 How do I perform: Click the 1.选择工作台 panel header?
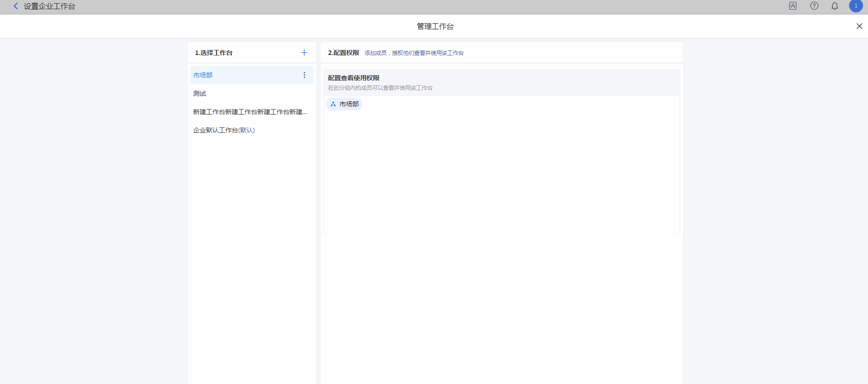pyautogui.click(x=214, y=53)
